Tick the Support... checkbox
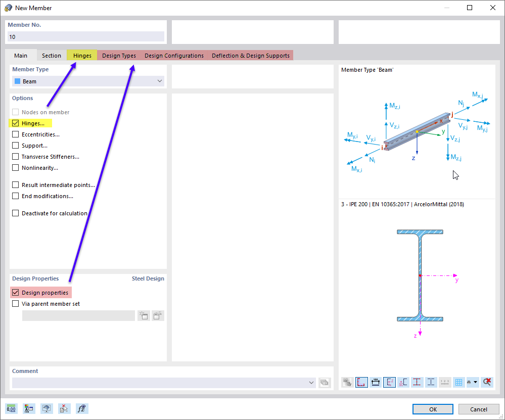The height and width of the screenshot is (420, 505). pyautogui.click(x=16, y=146)
